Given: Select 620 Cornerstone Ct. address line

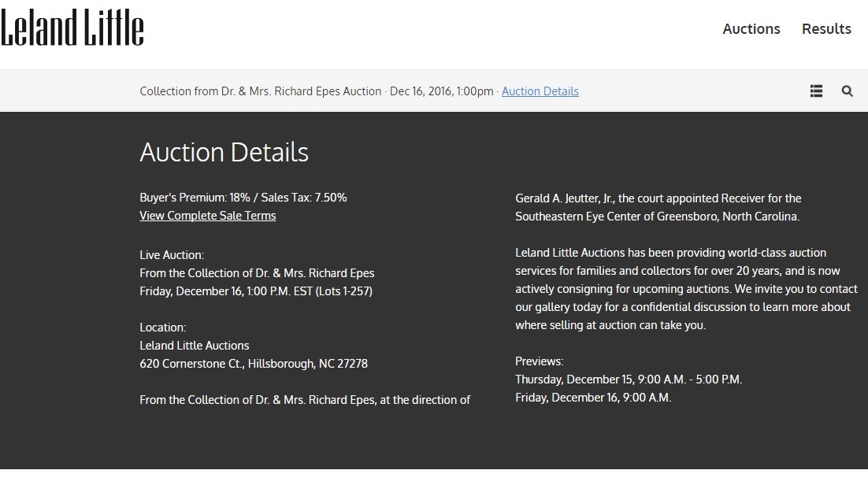Looking at the screenshot, I should (254, 364).
